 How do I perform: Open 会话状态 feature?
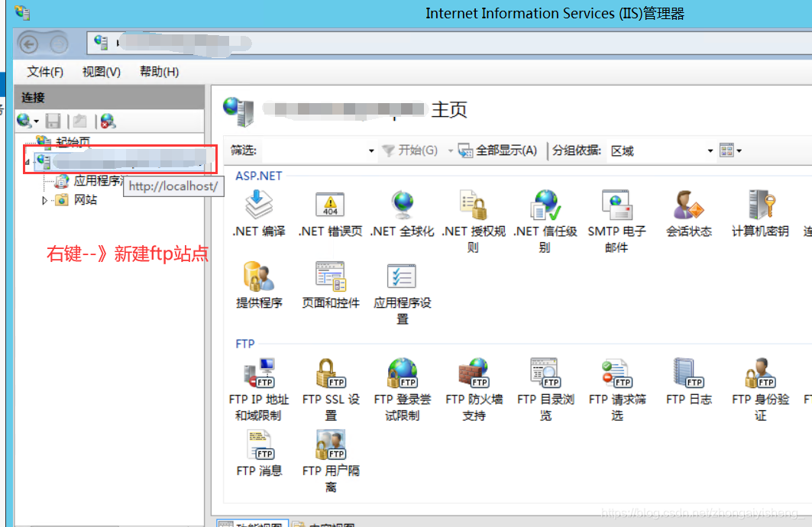pyautogui.click(x=689, y=213)
